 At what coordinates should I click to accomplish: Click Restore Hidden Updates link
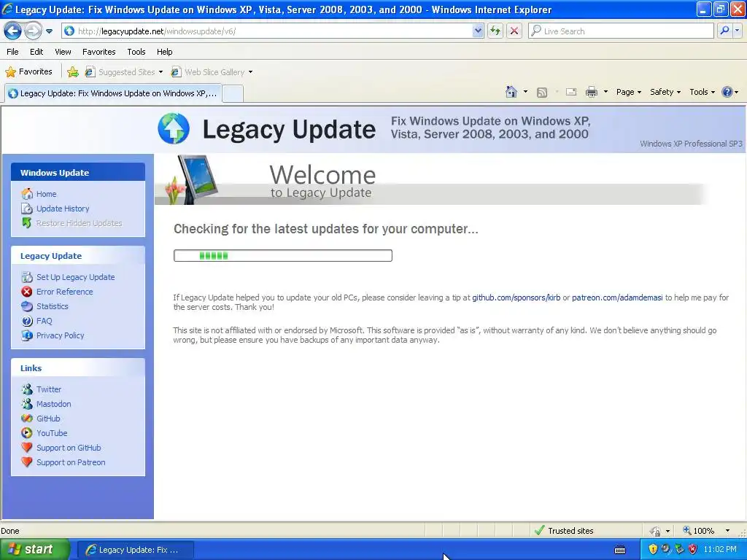click(x=79, y=223)
